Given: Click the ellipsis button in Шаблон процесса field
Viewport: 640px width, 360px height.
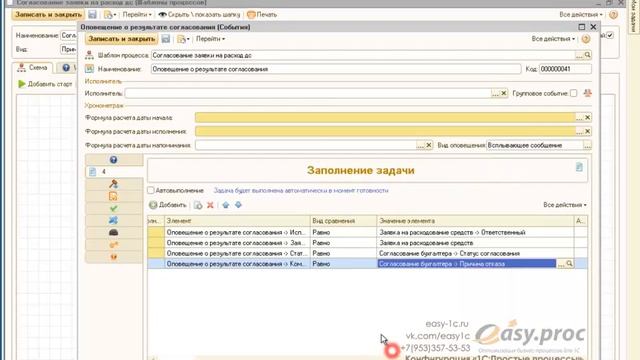Looking at the screenshot, I should (x=579, y=55).
